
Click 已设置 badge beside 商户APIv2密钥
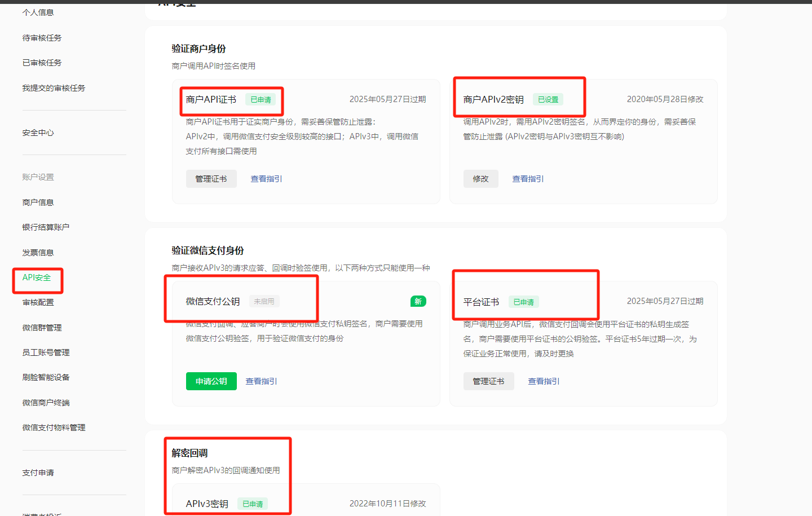(x=548, y=100)
